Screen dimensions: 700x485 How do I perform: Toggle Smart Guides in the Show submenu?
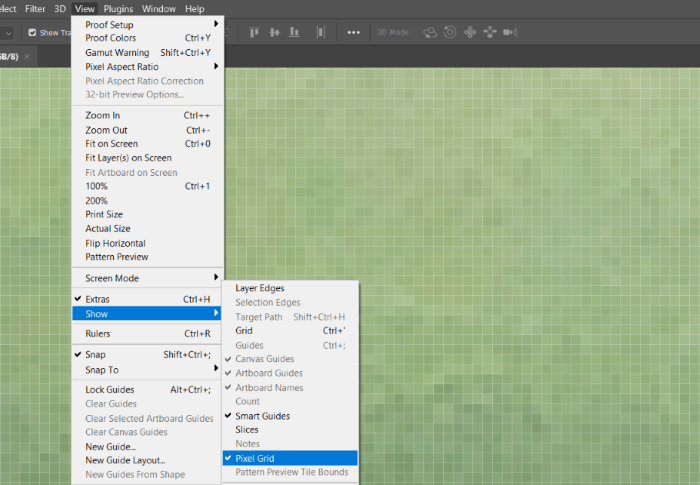(x=262, y=416)
